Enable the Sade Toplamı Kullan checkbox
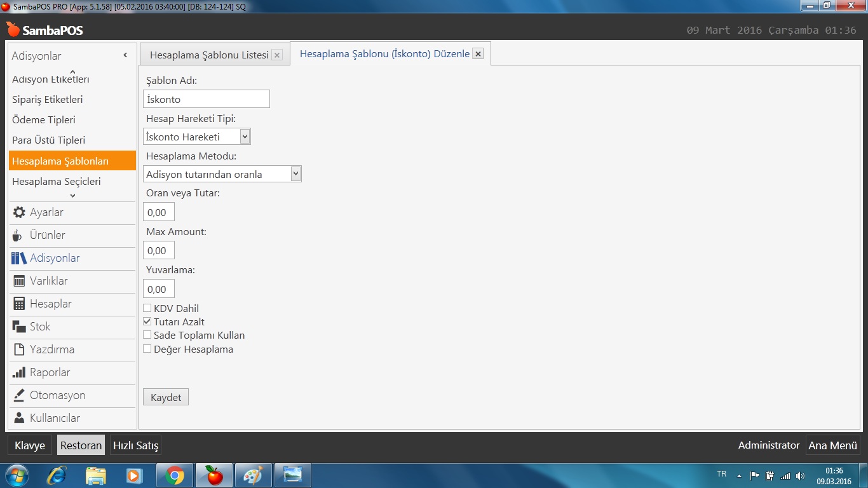The height and width of the screenshot is (488, 868). click(147, 335)
